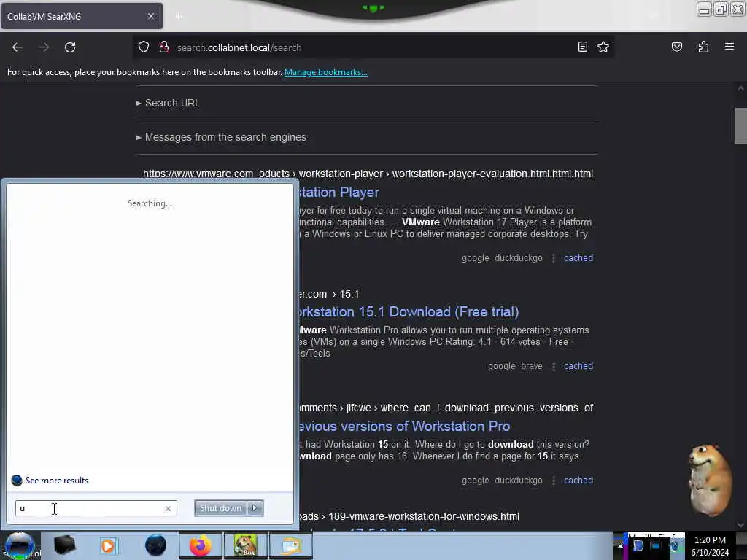Open the extensions puzzle icon
This screenshot has width=747, height=560.
click(703, 47)
